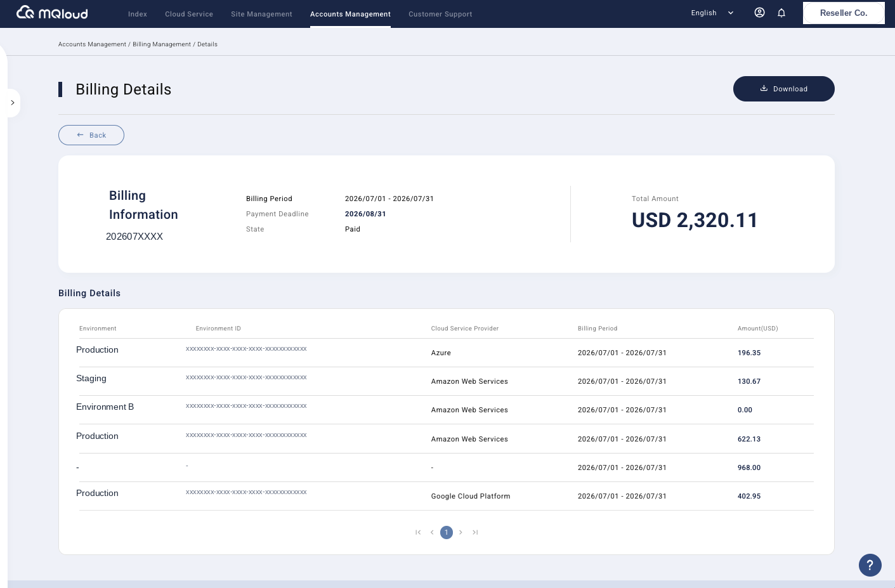This screenshot has width=895, height=588.
Task: Follow the Billing Management breadcrumb link
Action: 162,44
